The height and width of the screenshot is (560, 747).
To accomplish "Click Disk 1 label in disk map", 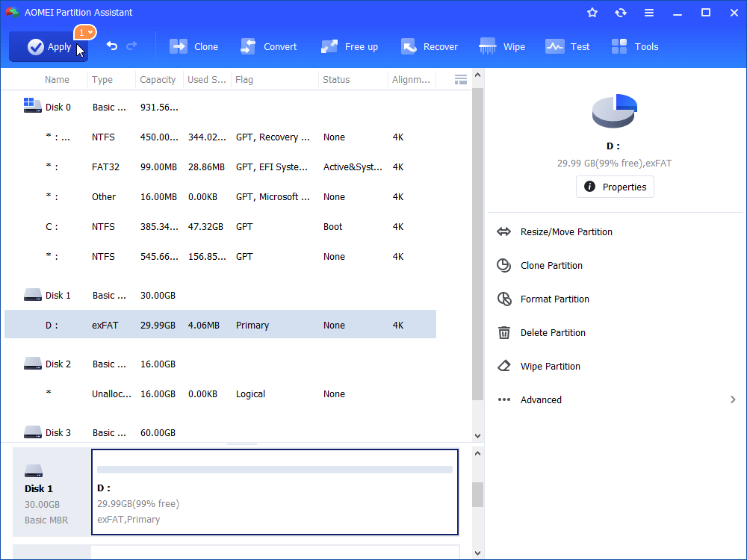I will coord(39,488).
